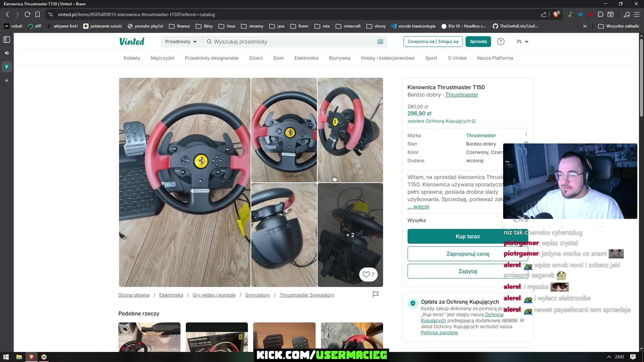
Task: Open the Mężczyźni category menu
Action: [x=163, y=58]
